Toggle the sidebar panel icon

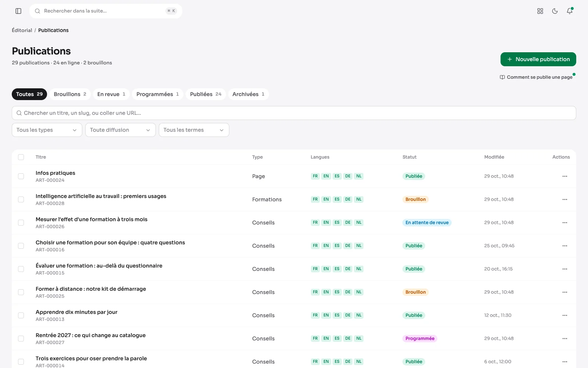[18, 11]
